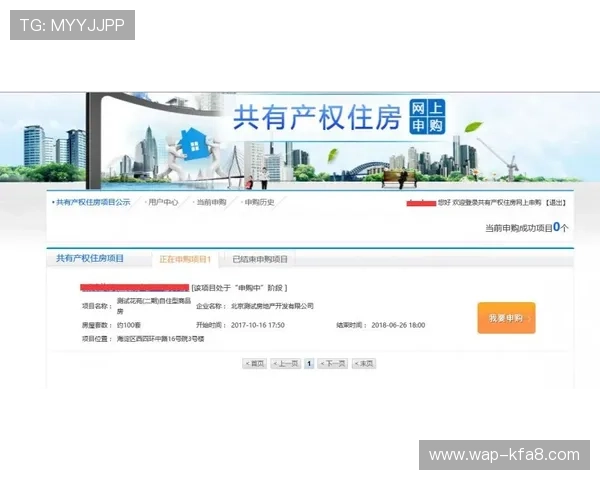Click project name 测试花苑(二期)自住型商品房
This screenshot has width=600, height=480.
pyautogui.click(x=154, y=306)
